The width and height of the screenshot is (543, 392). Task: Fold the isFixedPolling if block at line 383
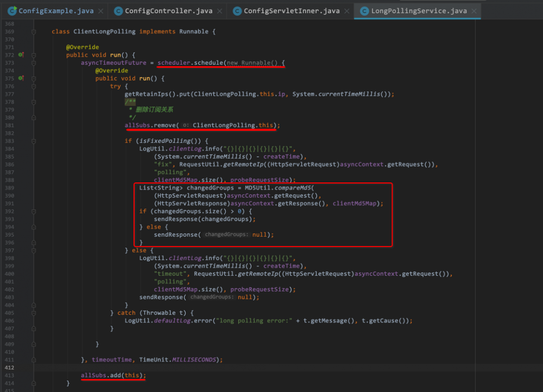tap(33, 141)
